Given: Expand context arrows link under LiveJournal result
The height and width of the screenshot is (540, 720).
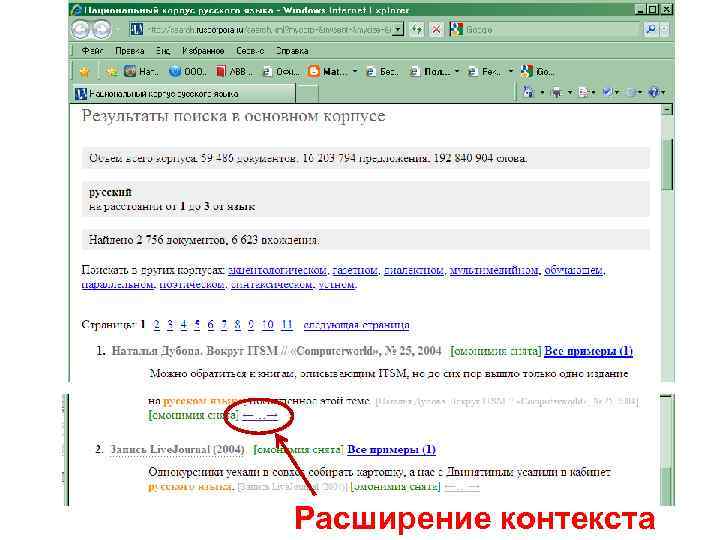Looking at the screenshot, I should (462, 487).
